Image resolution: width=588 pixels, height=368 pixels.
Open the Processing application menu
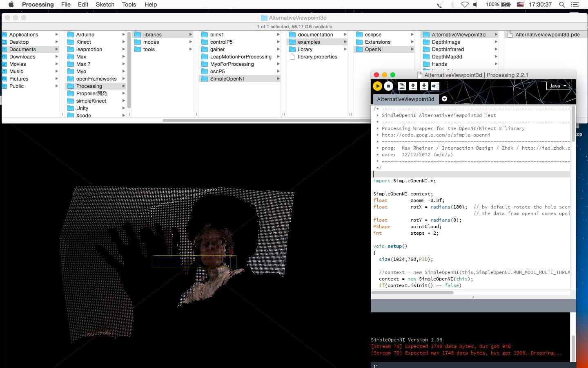[x=38, y=4]
